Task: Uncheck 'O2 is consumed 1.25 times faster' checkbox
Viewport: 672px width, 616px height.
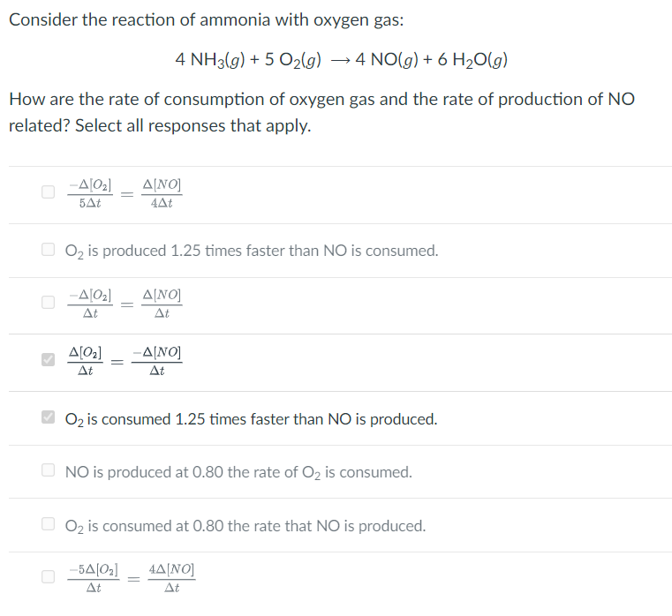Action: pos(49,418)
